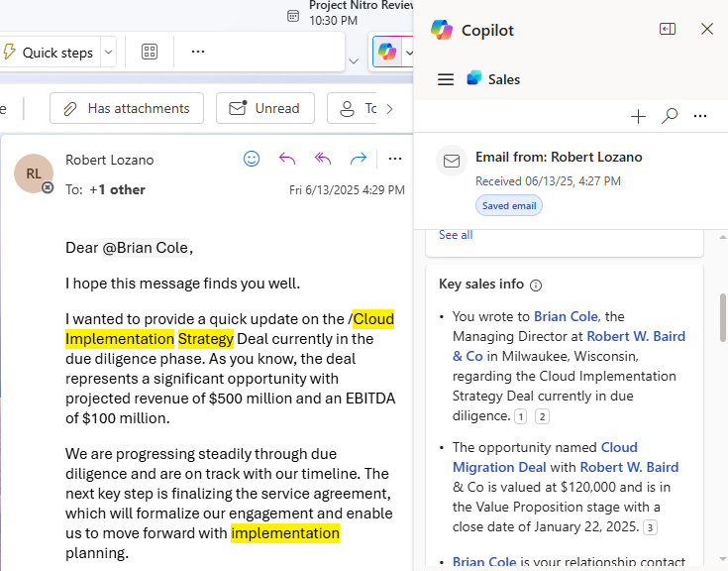The image size is (728, 571).
Task: Select the Key sales info heading
Action: tap(481, 284)
